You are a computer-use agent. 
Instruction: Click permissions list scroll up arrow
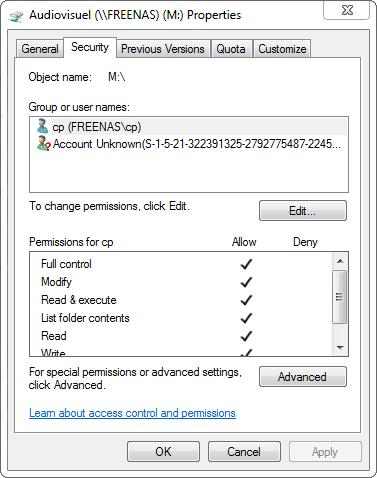pos(340,261)
